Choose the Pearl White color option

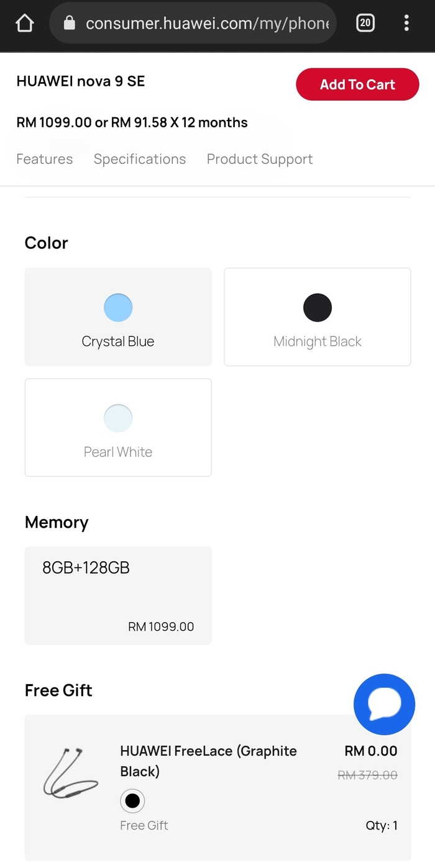118,427
